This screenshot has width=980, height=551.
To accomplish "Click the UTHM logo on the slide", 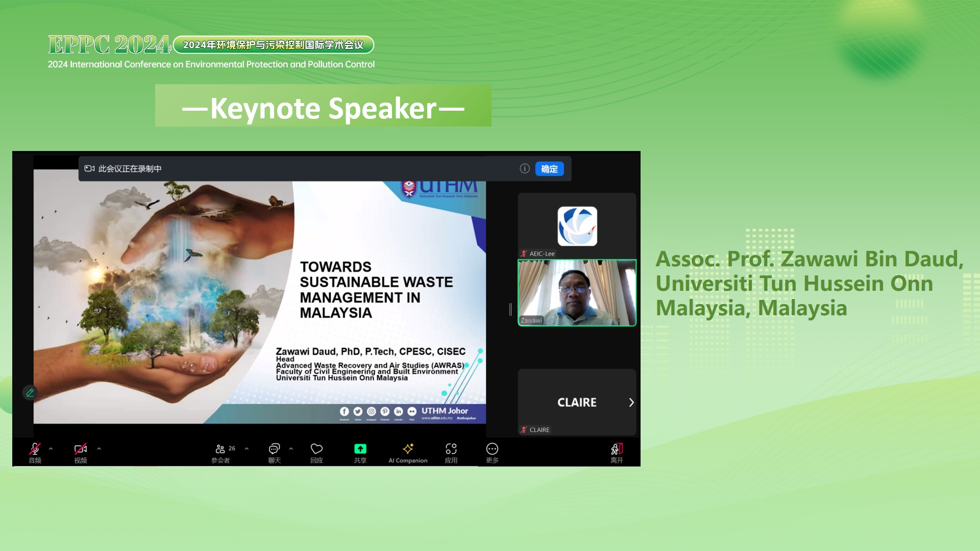I will coord(440,189).
